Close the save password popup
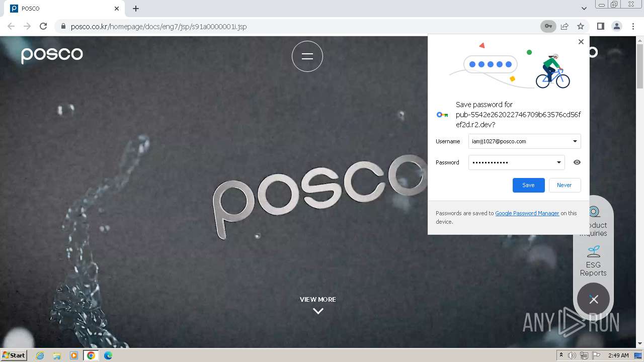 point(581,42)
